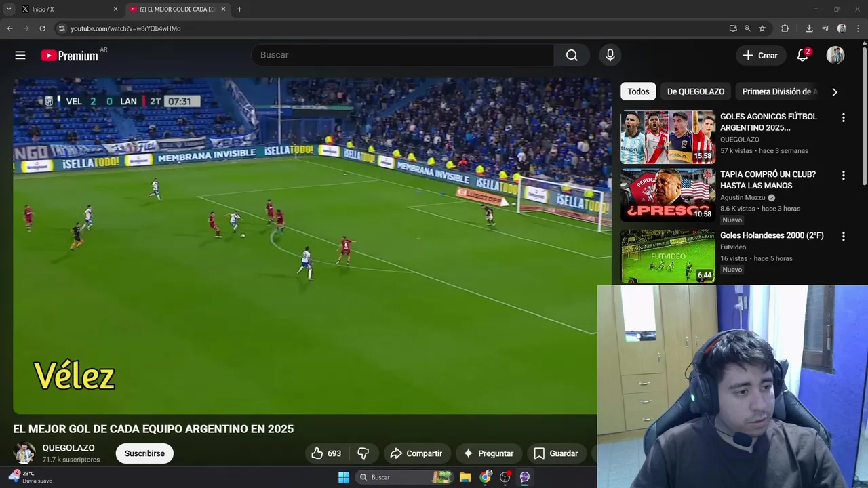Open options for TAPIA COMPRÓ UN CLUB video
868x488 pixels.
click(844, 175)
